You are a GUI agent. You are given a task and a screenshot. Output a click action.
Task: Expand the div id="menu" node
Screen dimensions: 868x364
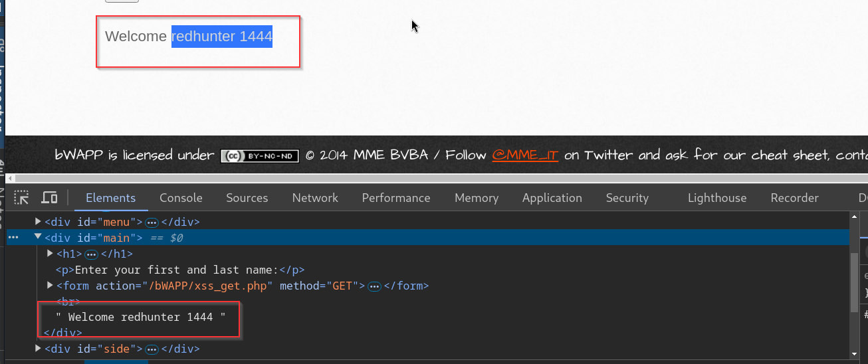(x=38, y=222)
